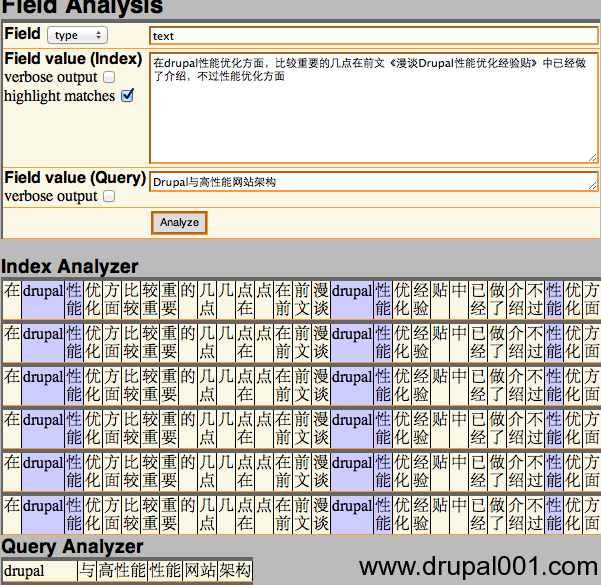Focus the Field value (Index) text area
This screenshot has width=601, height=585.
pos(374,108)
